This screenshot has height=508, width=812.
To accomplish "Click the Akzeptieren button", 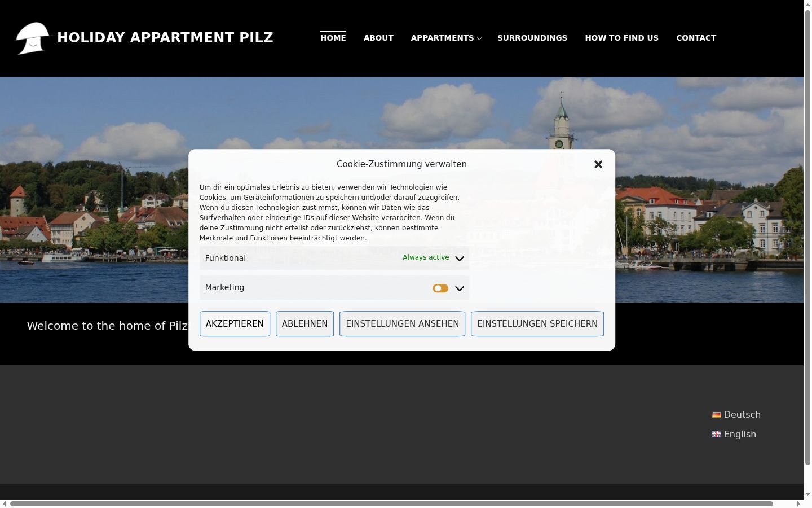I will point(235,324).
